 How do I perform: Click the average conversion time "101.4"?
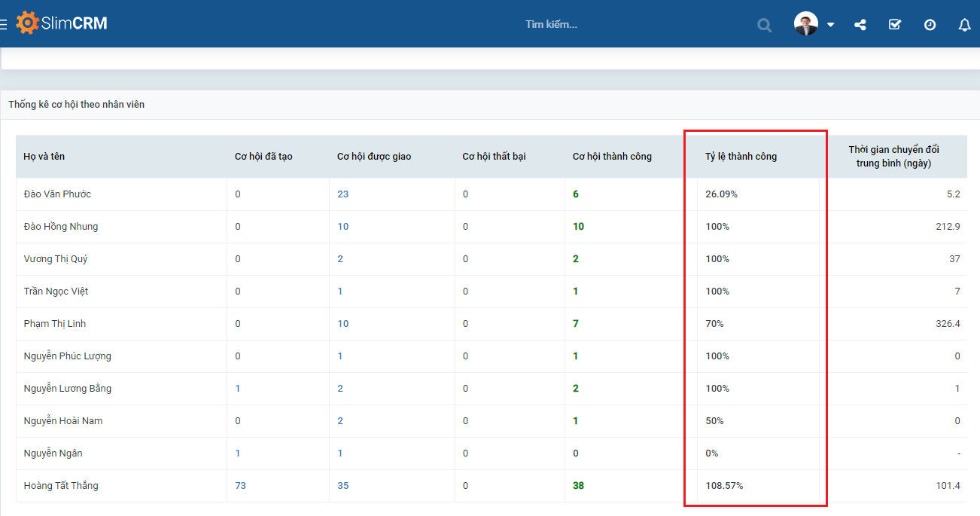click(948, 486)
